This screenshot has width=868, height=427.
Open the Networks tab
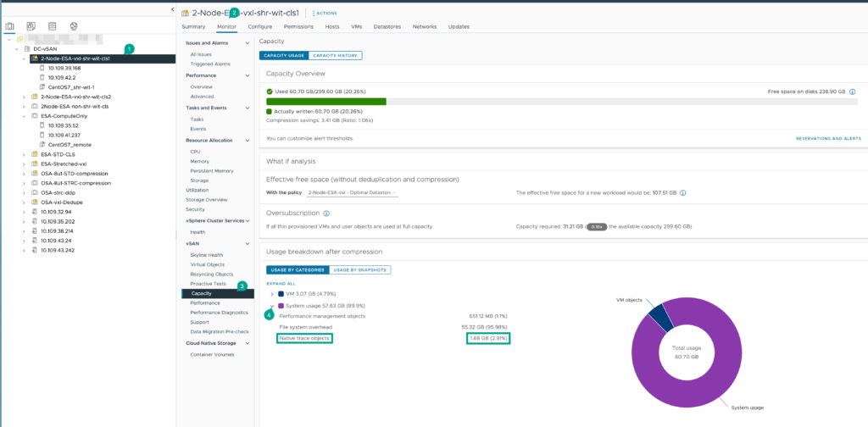(425, 26)
